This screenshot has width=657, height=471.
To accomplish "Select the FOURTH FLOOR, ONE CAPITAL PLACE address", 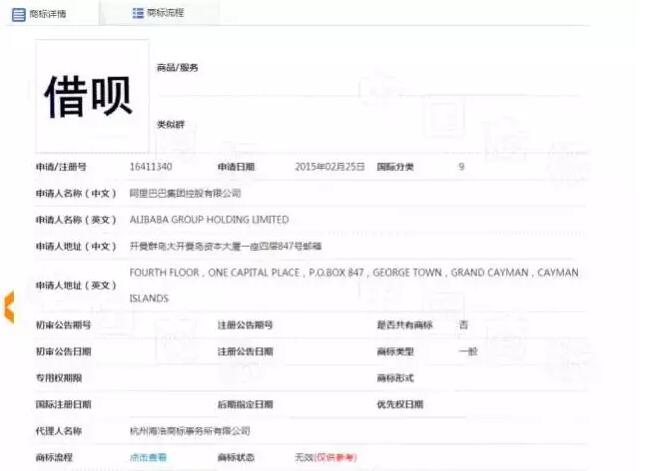I will point(354,285).
